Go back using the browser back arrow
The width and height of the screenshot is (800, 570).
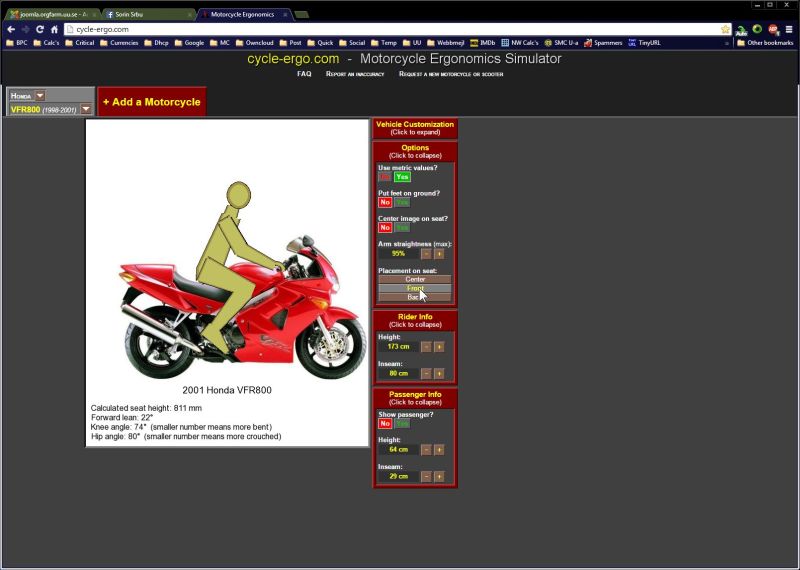click(x=11, y=29)
